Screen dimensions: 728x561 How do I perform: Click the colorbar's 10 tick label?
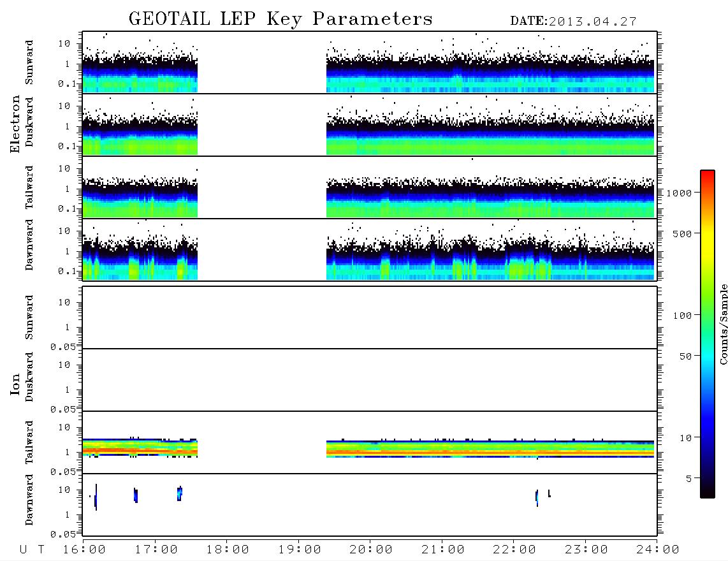(686, 438)
